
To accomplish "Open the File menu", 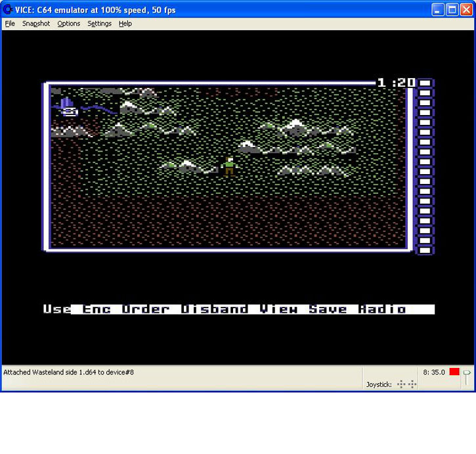I will [x=10, y=24].
